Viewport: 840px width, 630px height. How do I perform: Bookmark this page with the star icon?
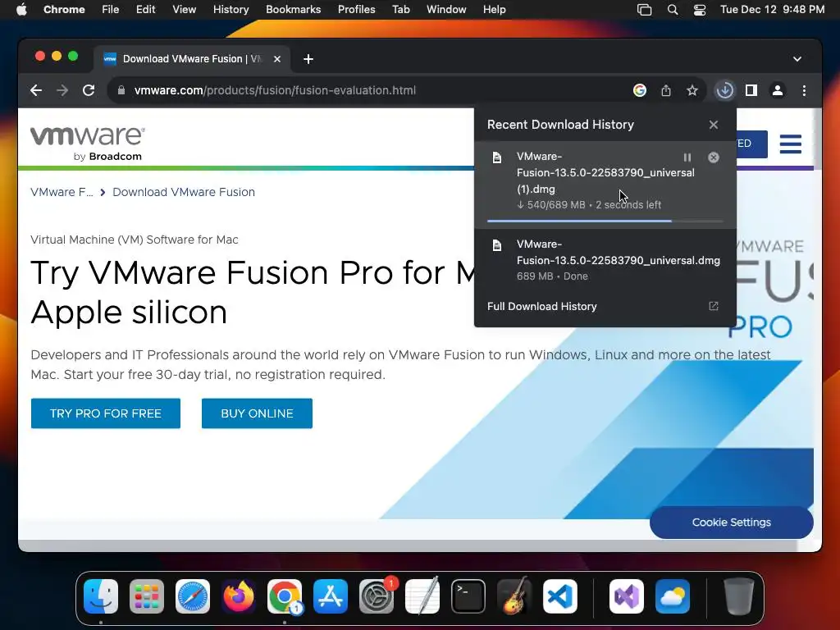[x=692, y=90]
